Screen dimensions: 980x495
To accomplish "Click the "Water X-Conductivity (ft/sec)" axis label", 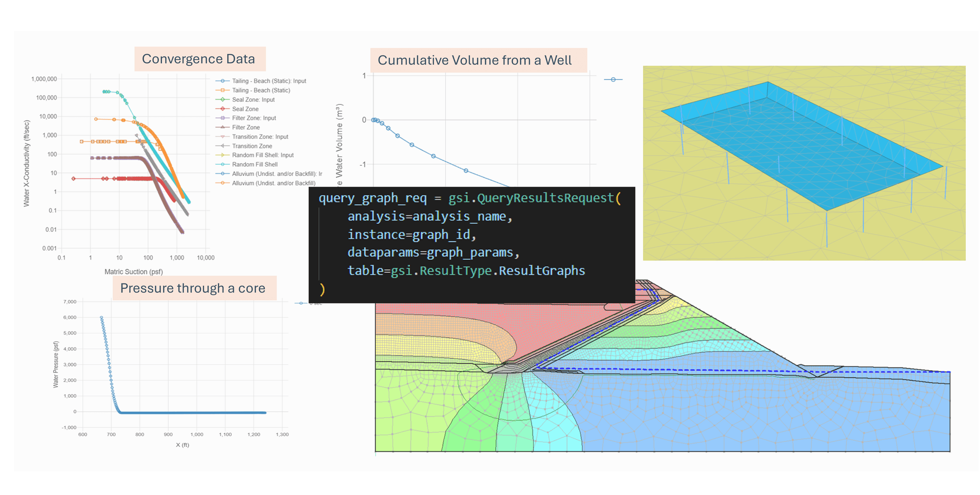I will pyautogui.click(x=27, y=164).
